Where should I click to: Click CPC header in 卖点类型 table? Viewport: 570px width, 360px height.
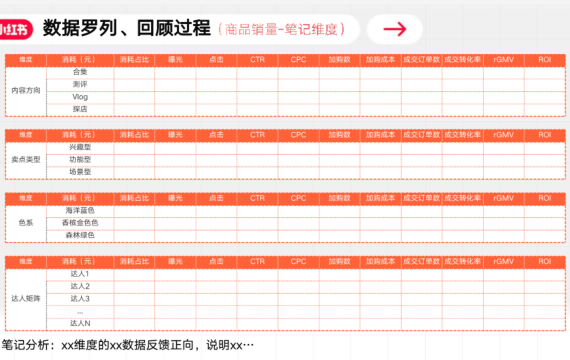(298, 135)
